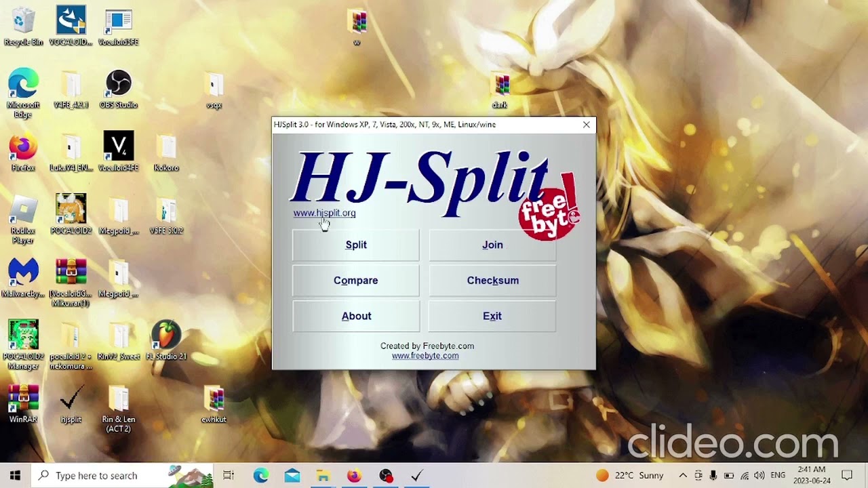Open the Checksum tool in HJSplit
This screenshot has width=868, height=488.
point(492,281)
